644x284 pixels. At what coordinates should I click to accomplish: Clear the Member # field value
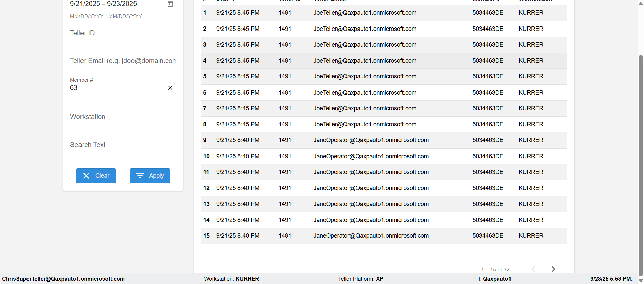click(x=170, y=88)
